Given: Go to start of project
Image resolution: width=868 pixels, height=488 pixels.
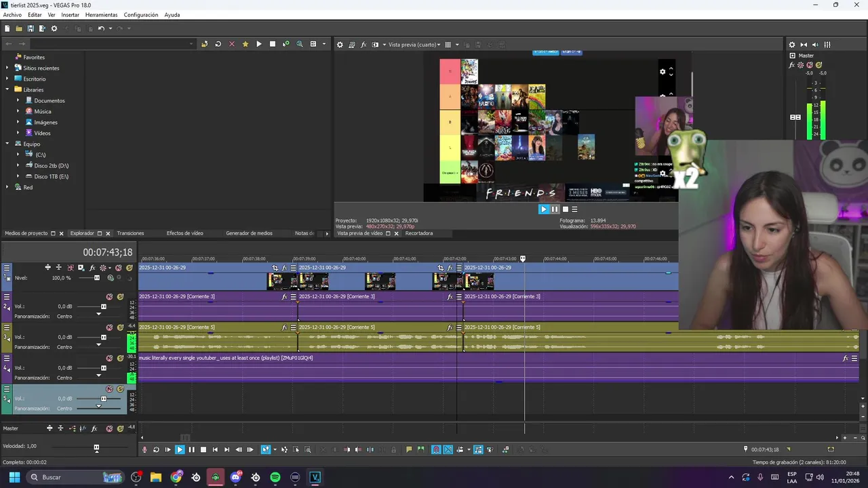Looking at the screenshot, I should click(x=215, y=449).
